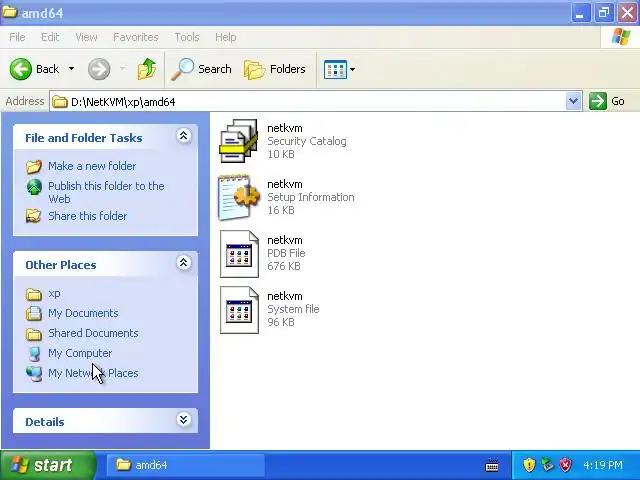640x480 pixels.
Task: Click the amd64 folder icon in title bar
Action: coord(10,12)
